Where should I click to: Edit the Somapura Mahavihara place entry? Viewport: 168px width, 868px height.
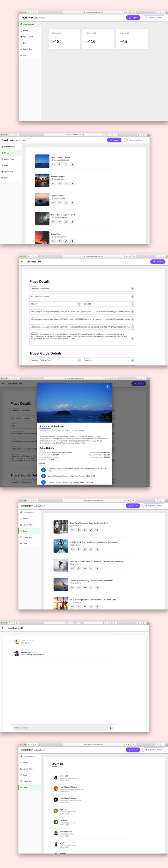click(66, 165)
